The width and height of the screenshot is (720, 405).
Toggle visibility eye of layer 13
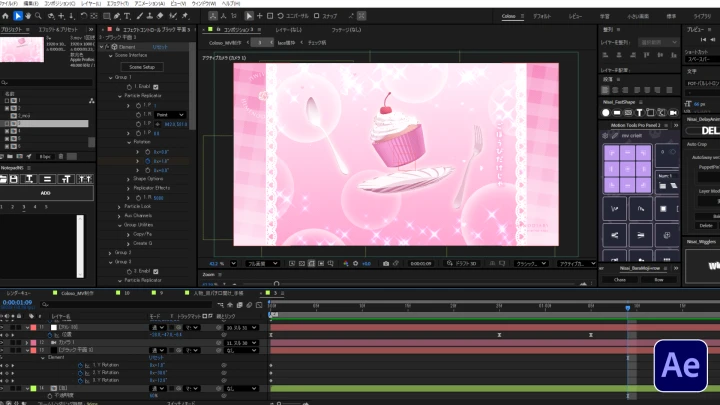2,350
